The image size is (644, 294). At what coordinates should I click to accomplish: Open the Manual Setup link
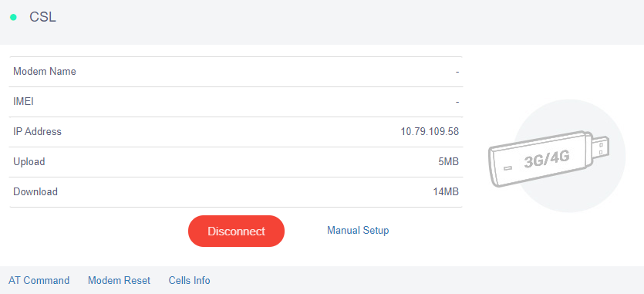click(358, 230)
